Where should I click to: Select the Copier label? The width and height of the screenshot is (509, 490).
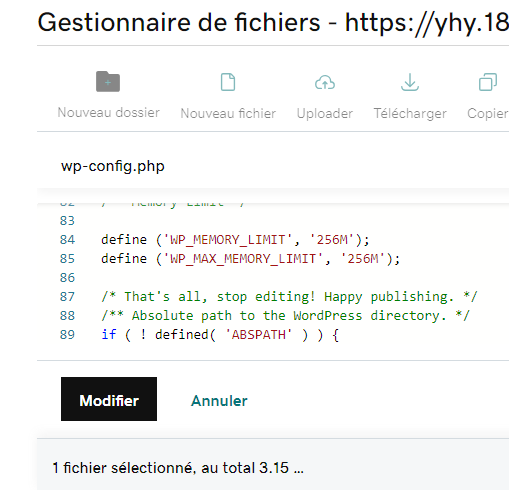488,114
